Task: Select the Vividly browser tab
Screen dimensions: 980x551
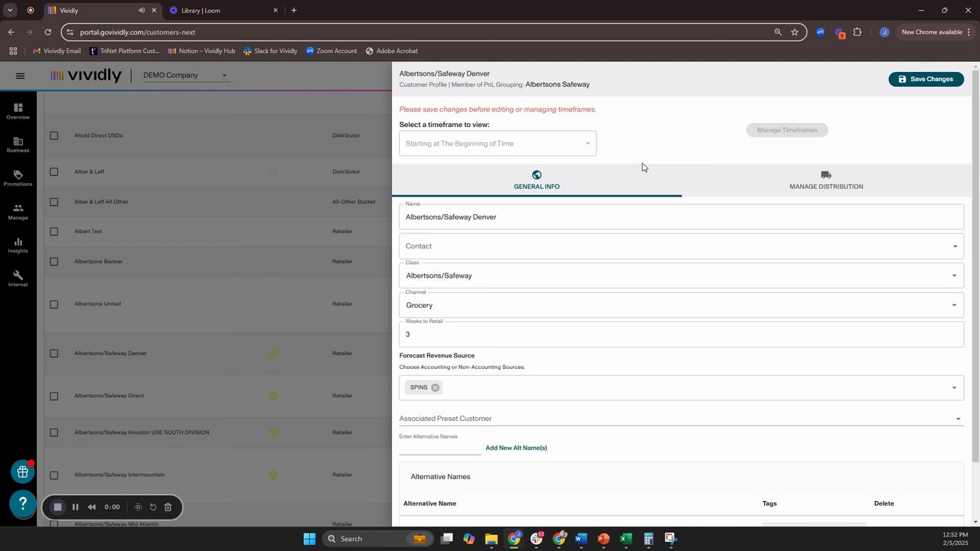Action: tap(101, 11)
